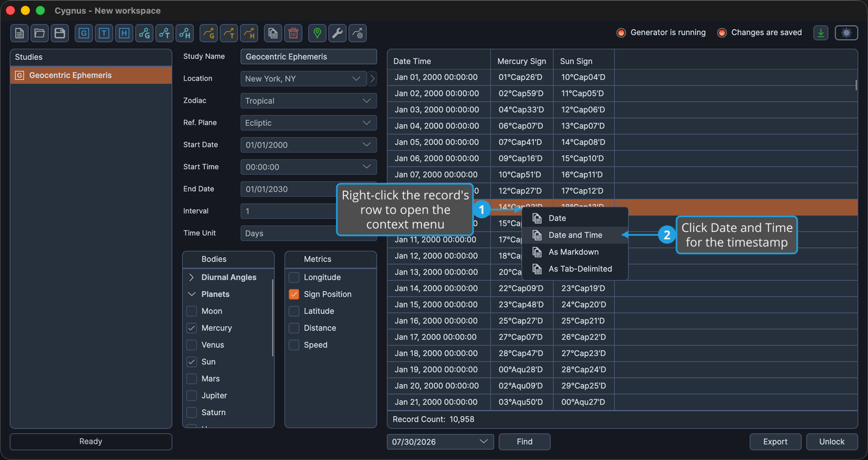This screenshot has height=460, width=868.
Task: Click the orange trend-line H icon
Action: tap(249, 33)
